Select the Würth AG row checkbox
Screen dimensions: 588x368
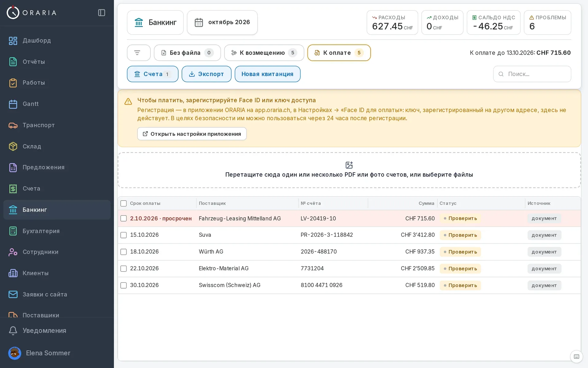tap(123, 252)
